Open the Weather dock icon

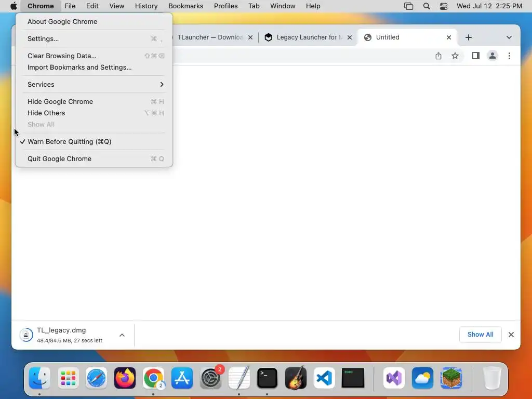click(422, 378)
